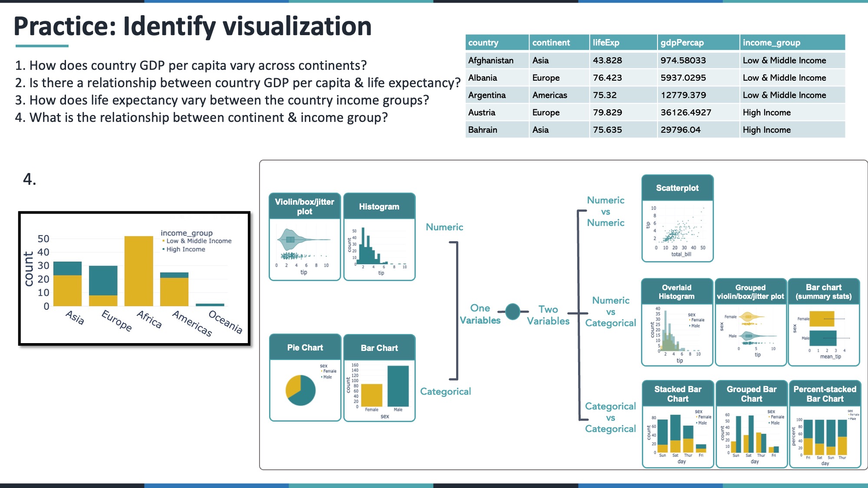Viewport: 868px width, 488px height.
Task: Click the lifeExp value 76.423
Action: coord(608,78)
